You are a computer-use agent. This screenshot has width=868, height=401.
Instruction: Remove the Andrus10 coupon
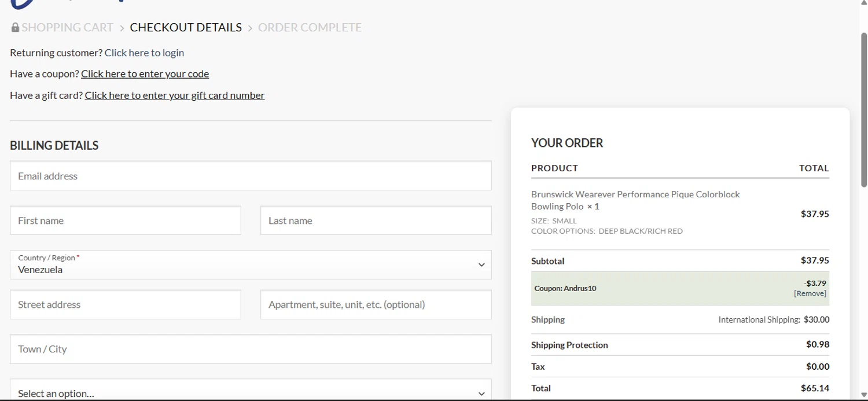pos(810,293)
